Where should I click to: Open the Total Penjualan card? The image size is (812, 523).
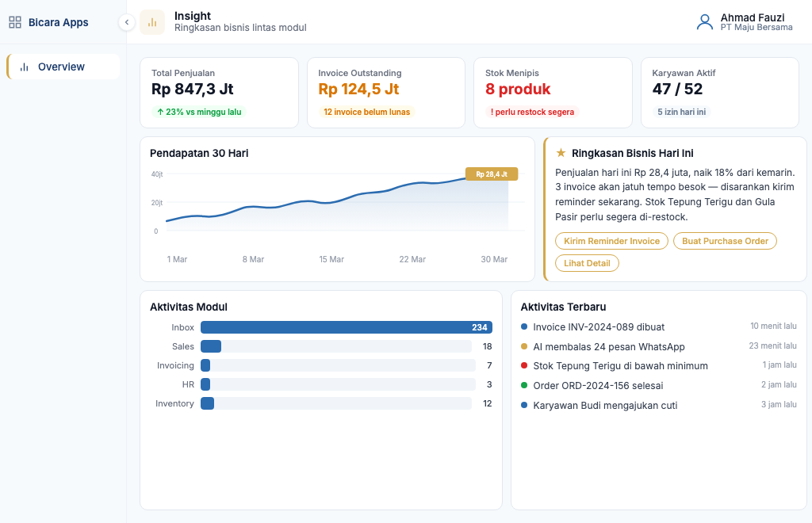point(219,92)
